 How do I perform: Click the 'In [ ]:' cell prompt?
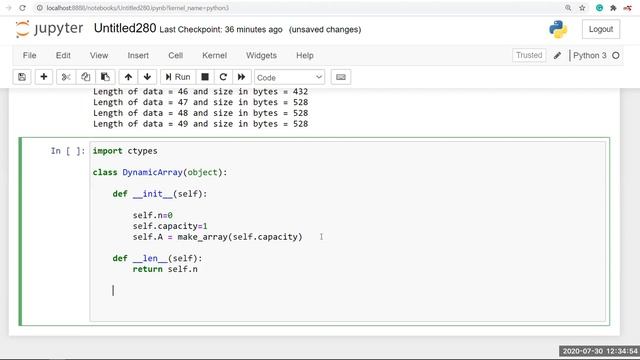tap(68, 151)
